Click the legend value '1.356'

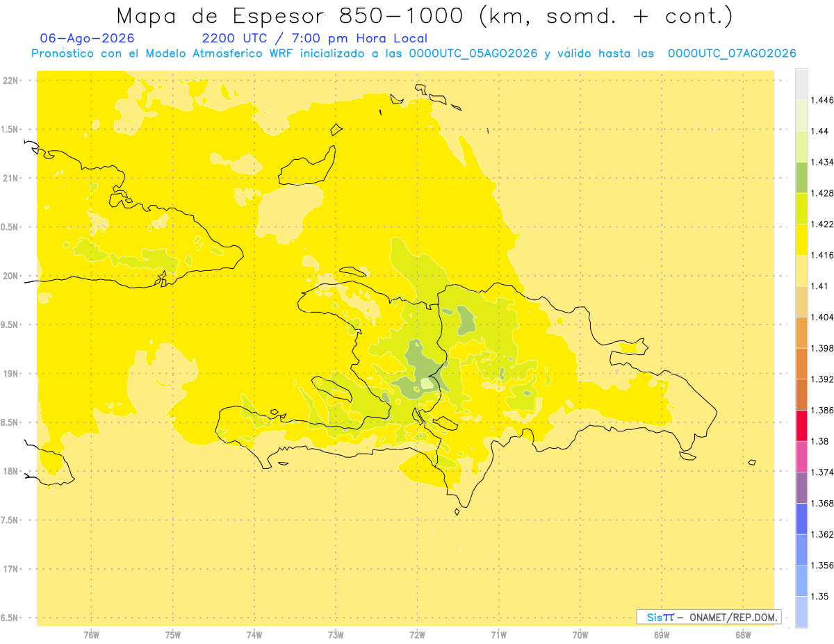pos(822,565)
